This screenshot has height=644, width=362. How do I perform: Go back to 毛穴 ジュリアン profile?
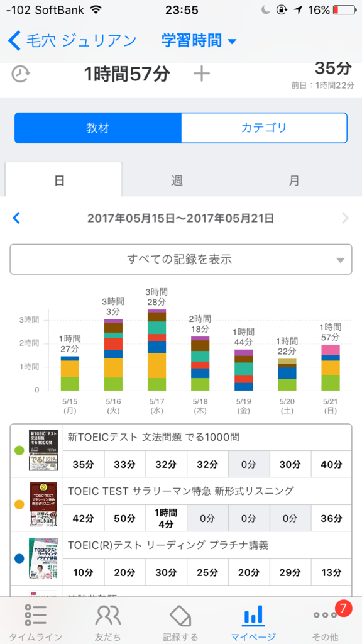point(72,41)
